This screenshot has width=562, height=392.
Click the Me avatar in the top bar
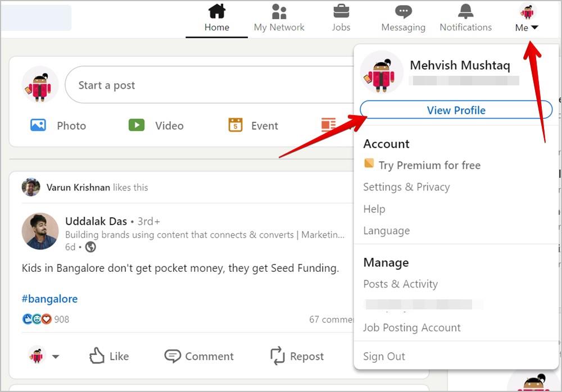pyautogui.click(x=527, y=12)
